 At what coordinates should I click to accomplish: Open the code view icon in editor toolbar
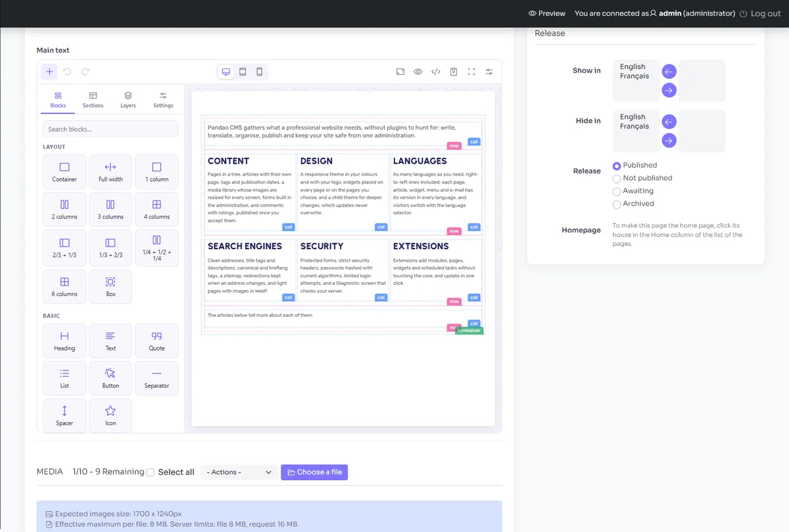tap(436, 72)
